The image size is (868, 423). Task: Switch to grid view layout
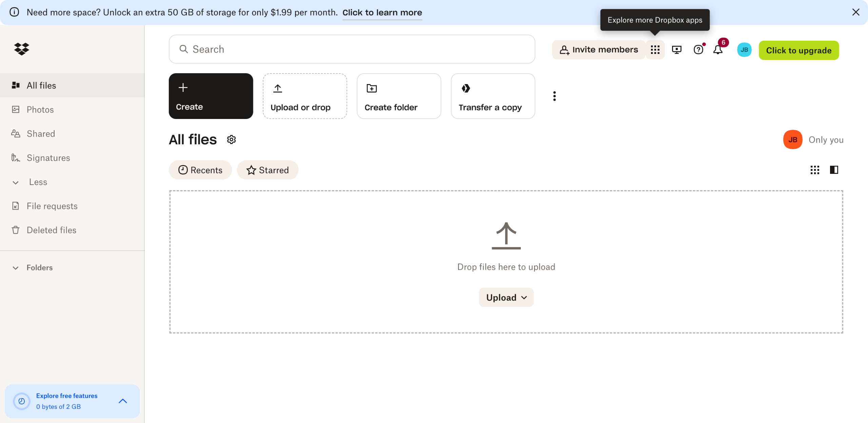815,170
